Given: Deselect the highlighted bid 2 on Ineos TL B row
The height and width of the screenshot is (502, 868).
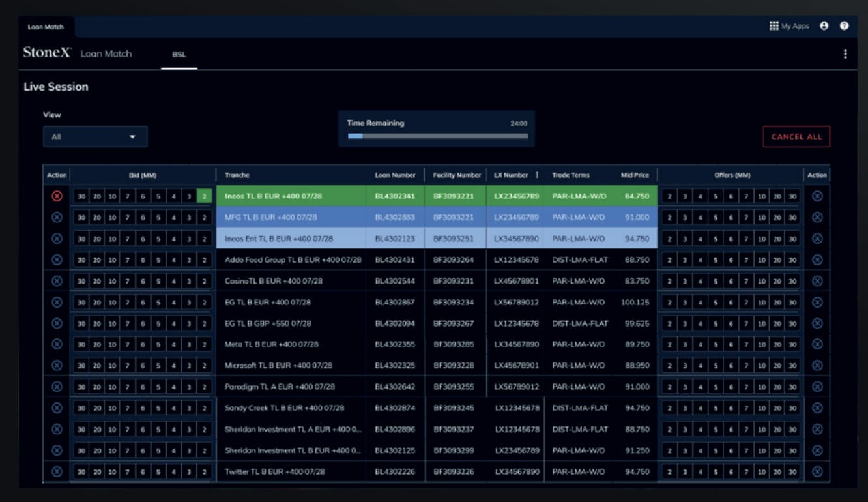Looking at the screenshot, I should click(205, 196).
